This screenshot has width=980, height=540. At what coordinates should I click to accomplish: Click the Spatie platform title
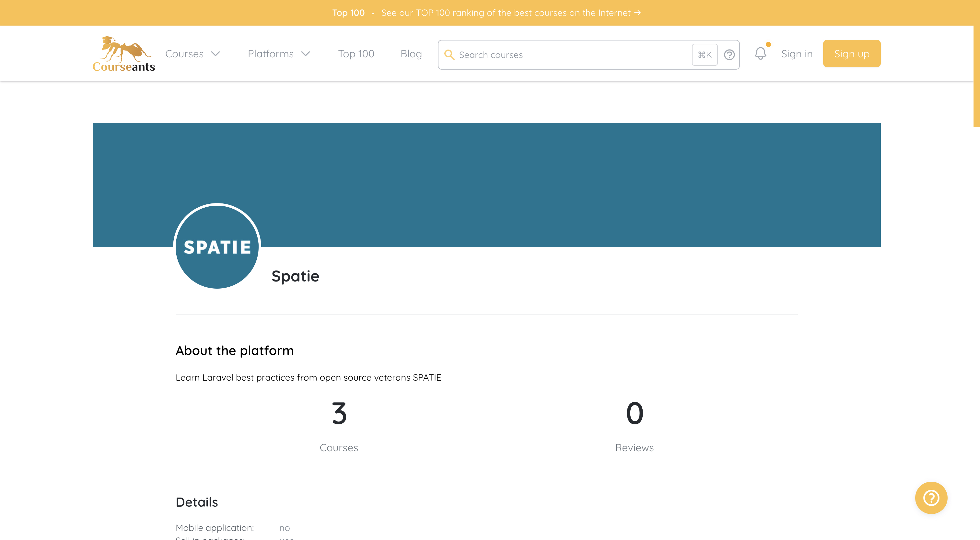tap(295, 276)
